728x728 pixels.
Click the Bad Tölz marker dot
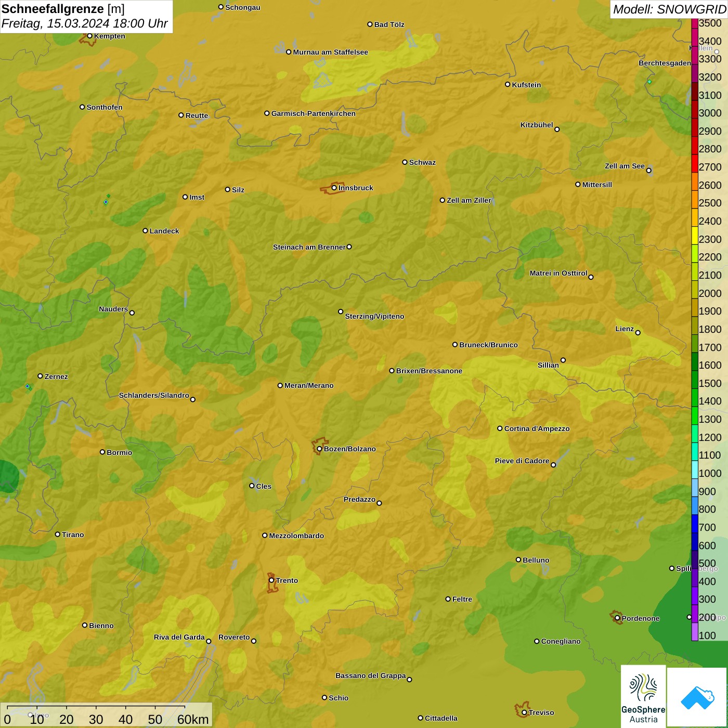tap(370, 24)
